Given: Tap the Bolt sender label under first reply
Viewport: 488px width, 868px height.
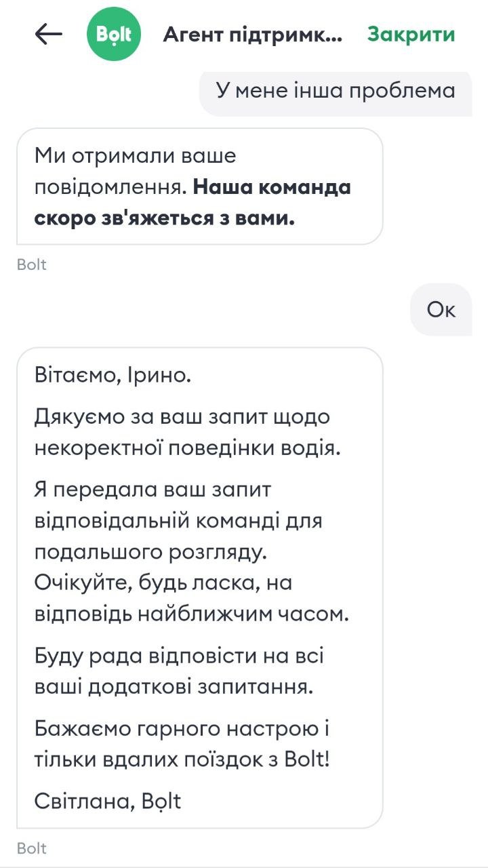Looking at the screenshot, I should coord(31,264).
